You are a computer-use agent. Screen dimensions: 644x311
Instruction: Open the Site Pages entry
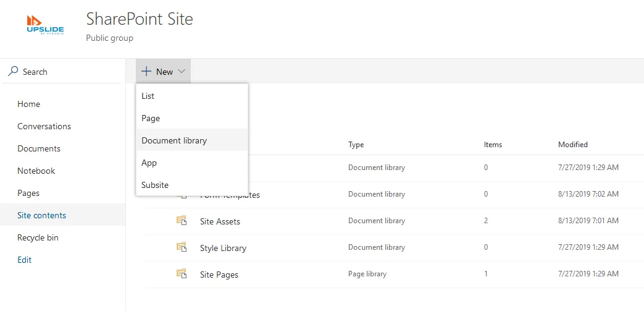(219, 275)
